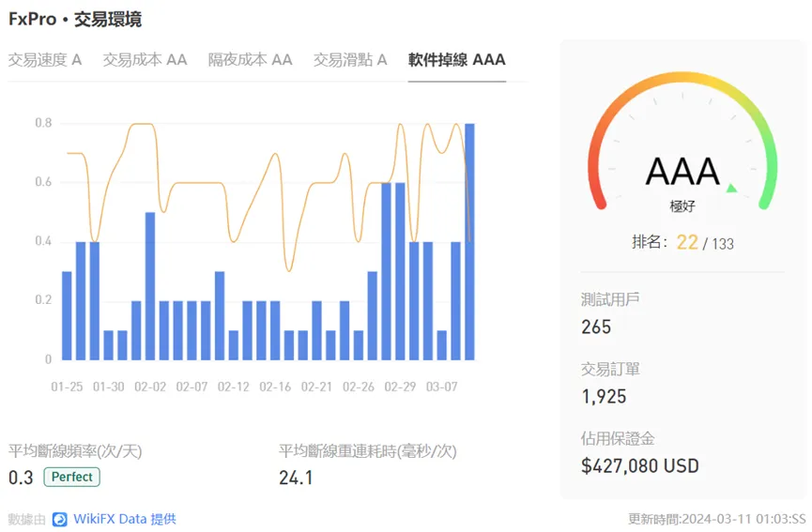The height and width of the screenshot is (532, 812).
Task: Open the WikiFX Data 提供 link
Action: click(125, 519)
